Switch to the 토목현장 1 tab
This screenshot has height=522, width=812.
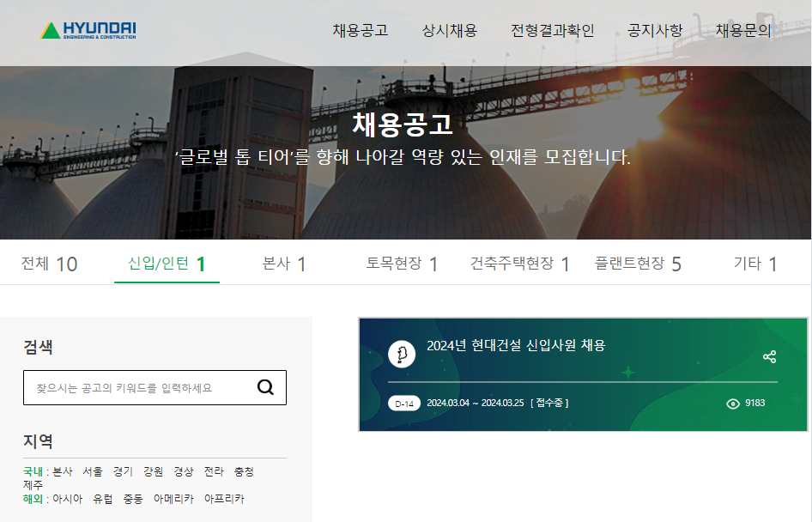(402, 264)
